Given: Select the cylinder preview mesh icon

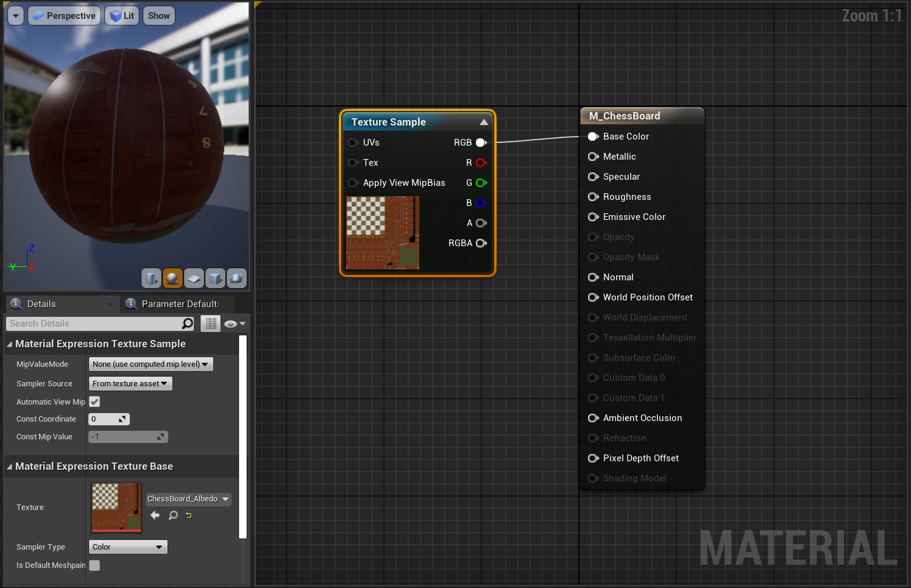Looking at the screenshot, I should 151,278.
